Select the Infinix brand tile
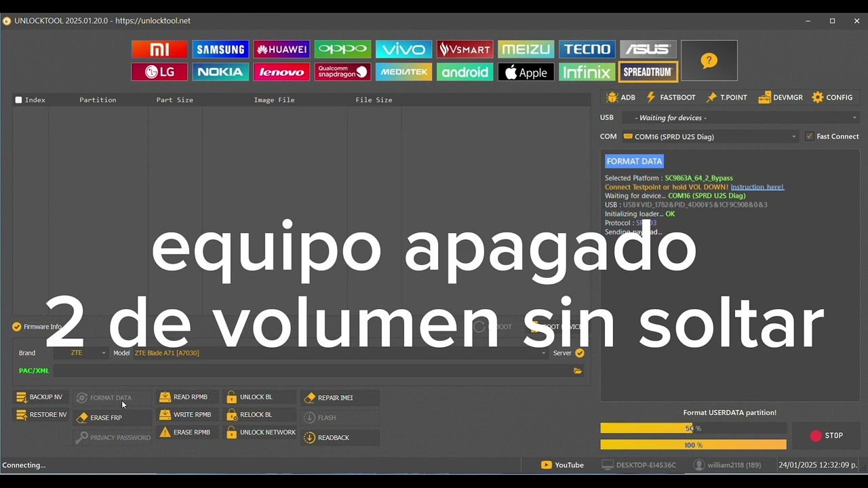The image size is (868, 488). 587,72
